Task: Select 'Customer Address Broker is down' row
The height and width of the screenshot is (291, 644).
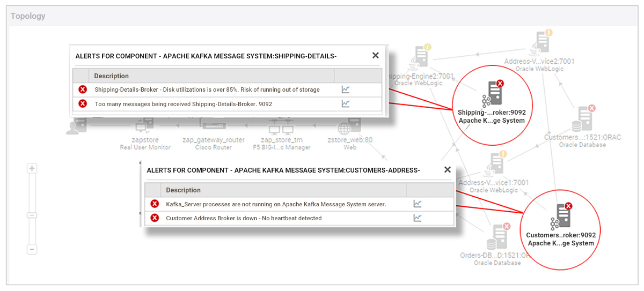Action: coord(299,218)
